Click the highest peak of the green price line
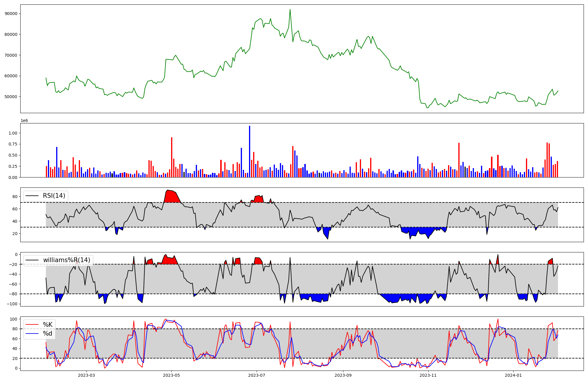This screenshot has width=588, height=382. (x=290, y=9)
